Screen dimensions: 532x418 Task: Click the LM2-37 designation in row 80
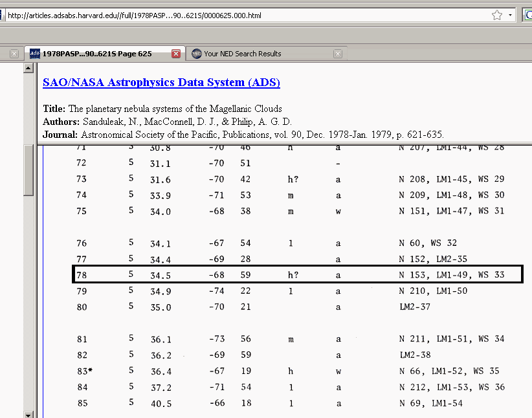(x=415, y=307)
